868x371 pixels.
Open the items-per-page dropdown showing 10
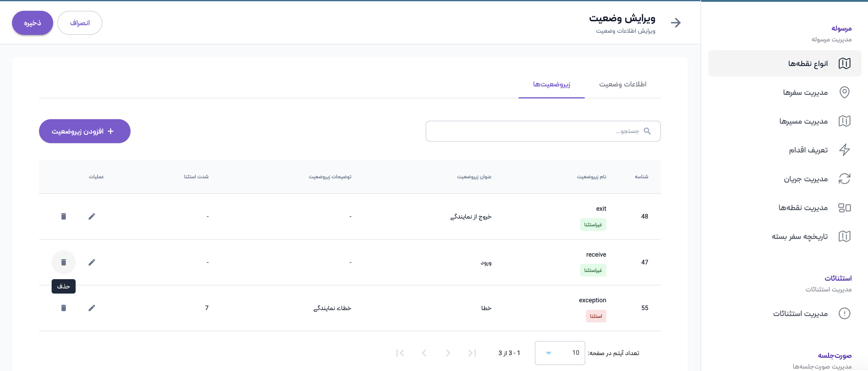(x=559, y=353)
